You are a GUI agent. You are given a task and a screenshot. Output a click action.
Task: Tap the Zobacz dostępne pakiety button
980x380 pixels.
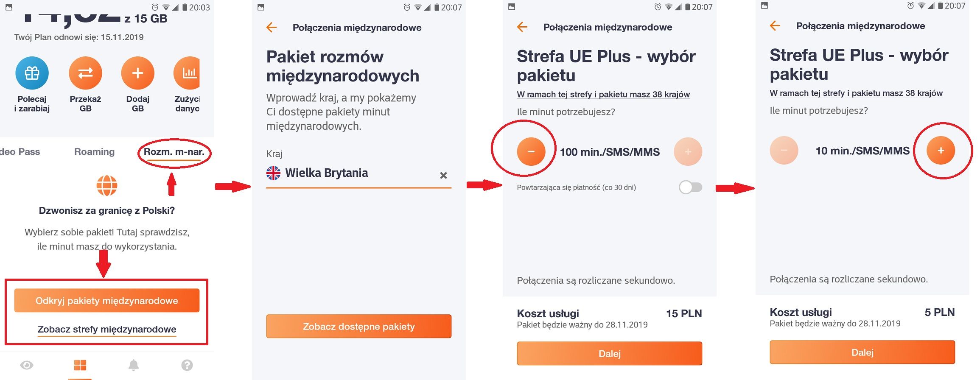click(358, 327)
